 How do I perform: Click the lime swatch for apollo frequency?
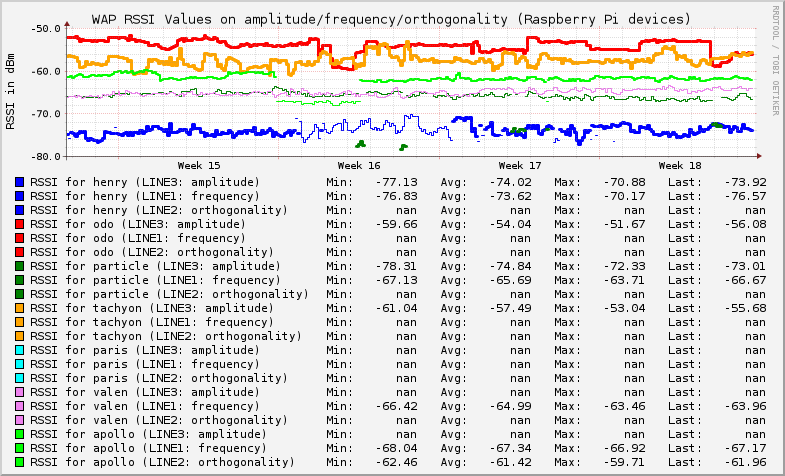(20, 448)
